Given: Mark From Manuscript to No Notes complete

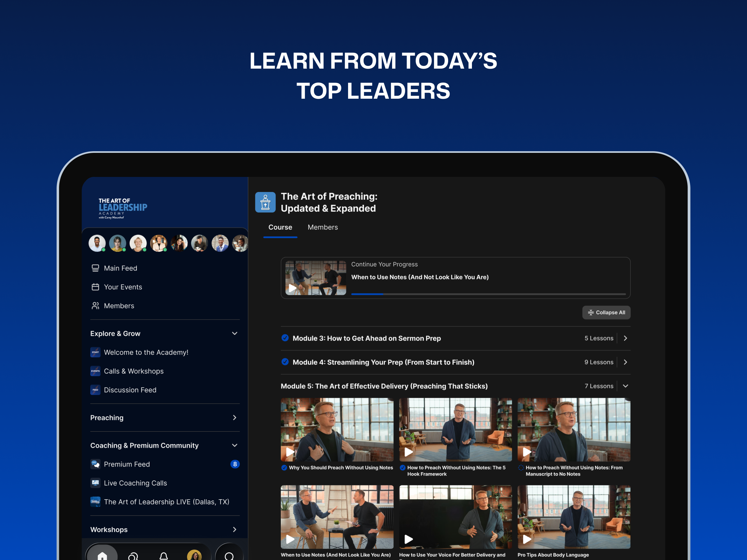Looking at the screenshot, I should 521,468.
